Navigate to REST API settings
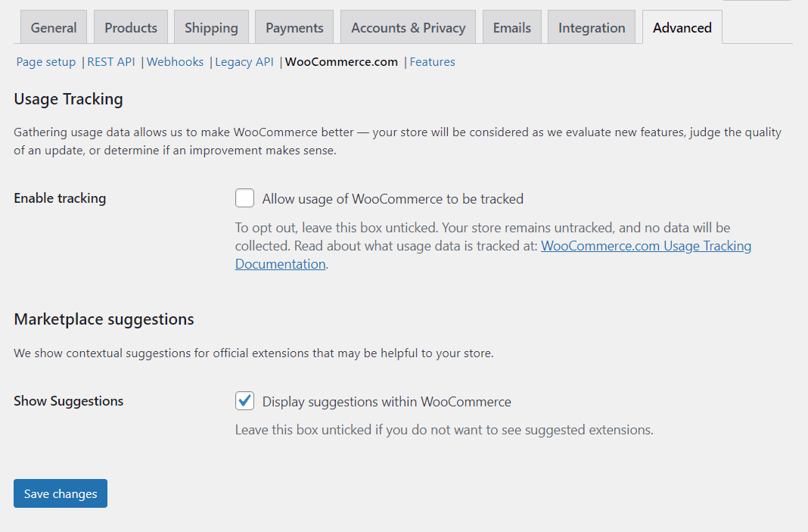This screenshot has width=808, height=532. tap(110, 61)
